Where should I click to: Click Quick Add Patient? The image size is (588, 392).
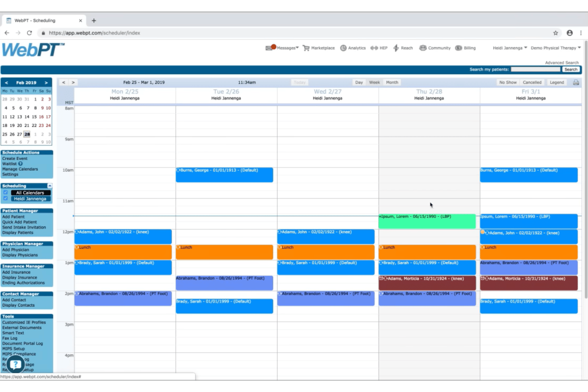click(x=19, y=222)
